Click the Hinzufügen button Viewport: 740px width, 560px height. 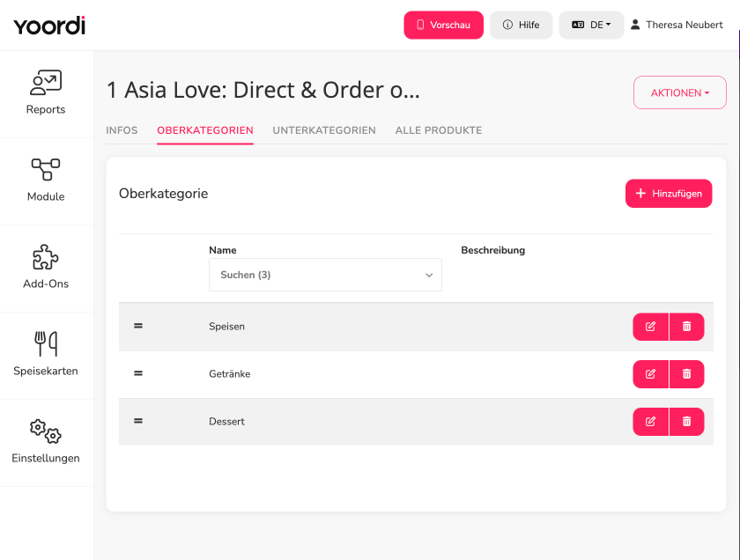pos(669,194)
